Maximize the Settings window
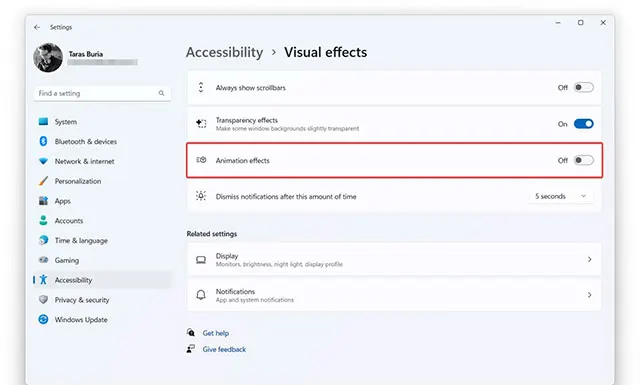The height and width of the screenshot is (385, 640). (580, 23)
